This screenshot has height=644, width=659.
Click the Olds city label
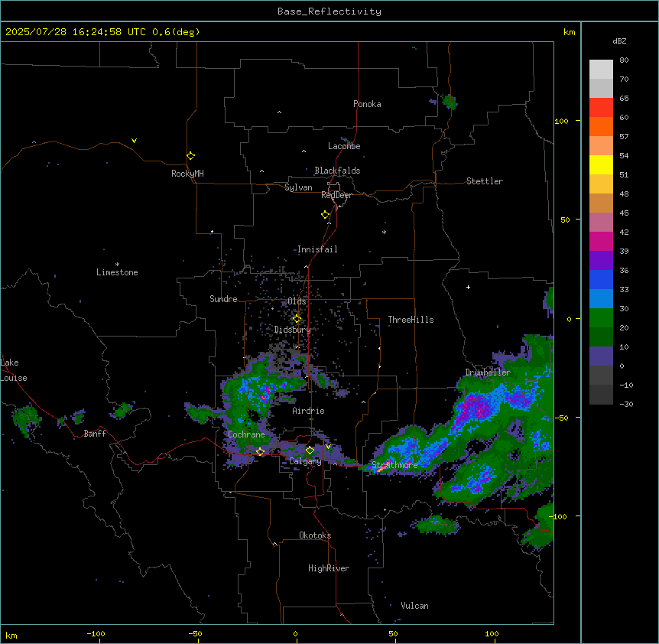pos(297,301)
